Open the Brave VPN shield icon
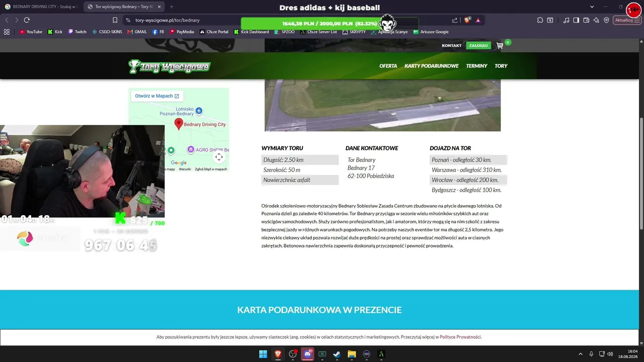The image size is (644, 362). point(606,20)
